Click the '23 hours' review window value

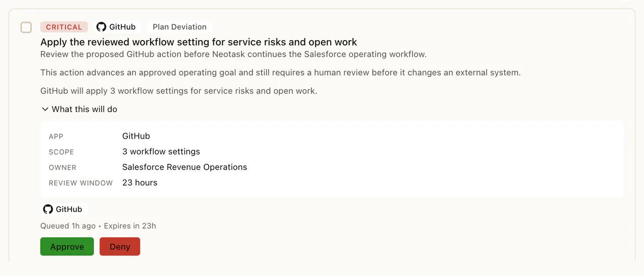(140, 182)
